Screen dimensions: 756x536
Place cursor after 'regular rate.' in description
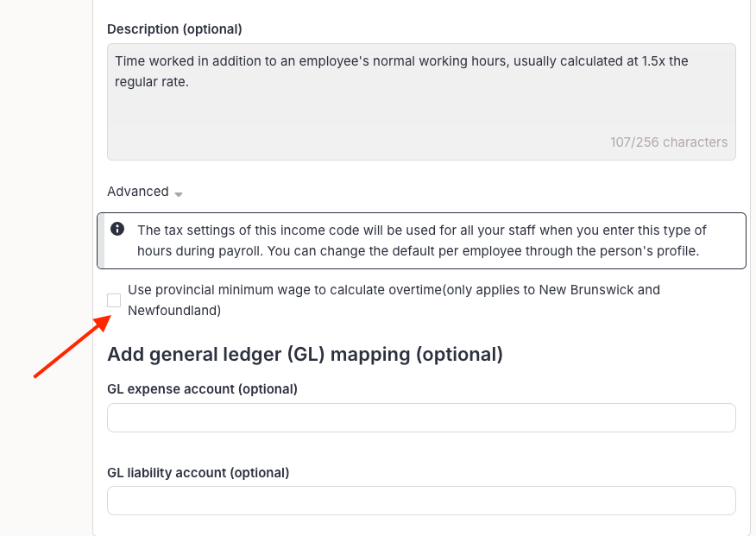pyautogui.click(x=189, y=83)
